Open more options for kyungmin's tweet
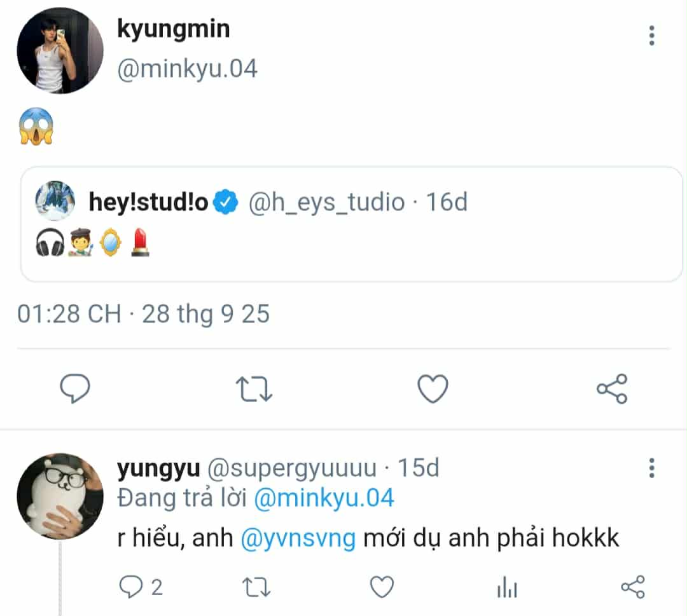This screenshot has width=687, height=616. point(651,36)
